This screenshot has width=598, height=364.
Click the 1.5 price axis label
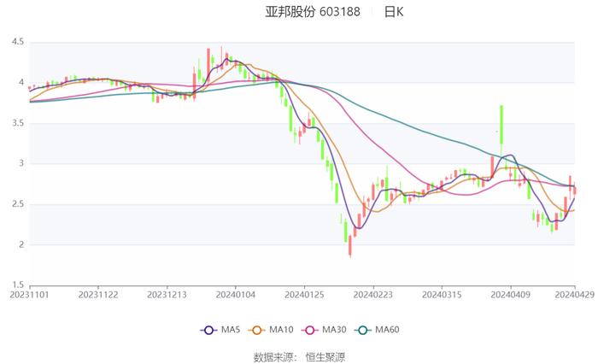point(17,285)
